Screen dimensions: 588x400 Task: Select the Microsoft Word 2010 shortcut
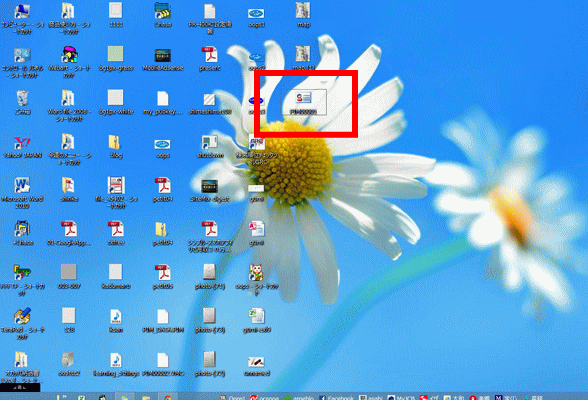tap(22, 193)
